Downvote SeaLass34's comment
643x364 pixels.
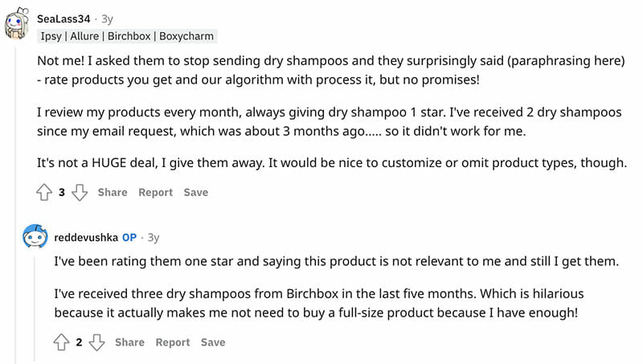[x=80, y=193]
